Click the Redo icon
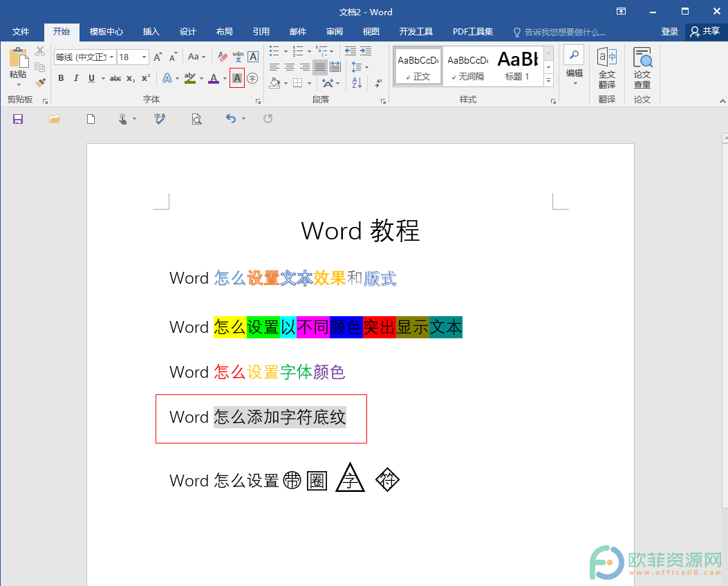728x586 pixels. click(268, 119)
